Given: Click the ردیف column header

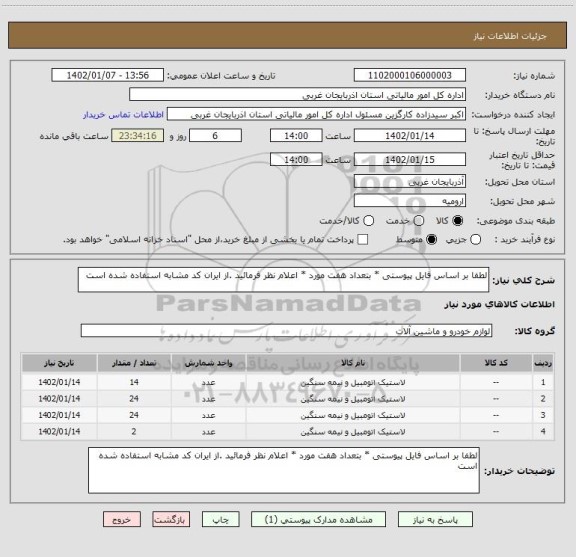Looking at the screenshot, I should click(x=543, y=363).
